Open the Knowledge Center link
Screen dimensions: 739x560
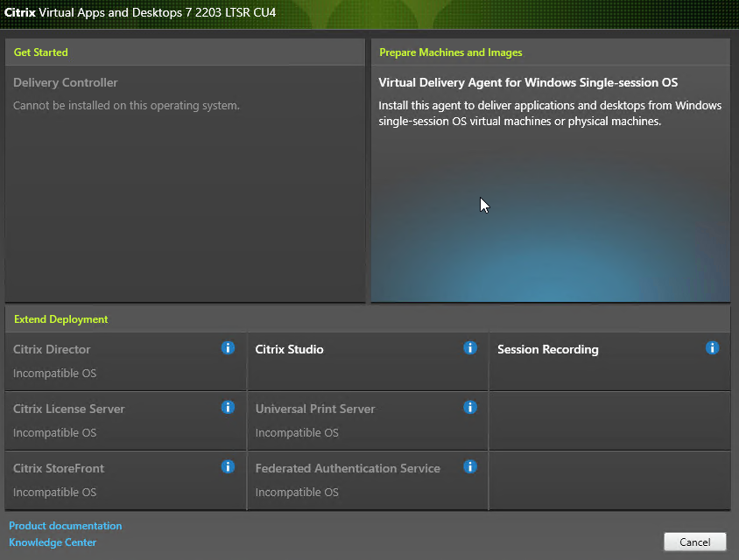pyautogui.click(x=53, y=542)
